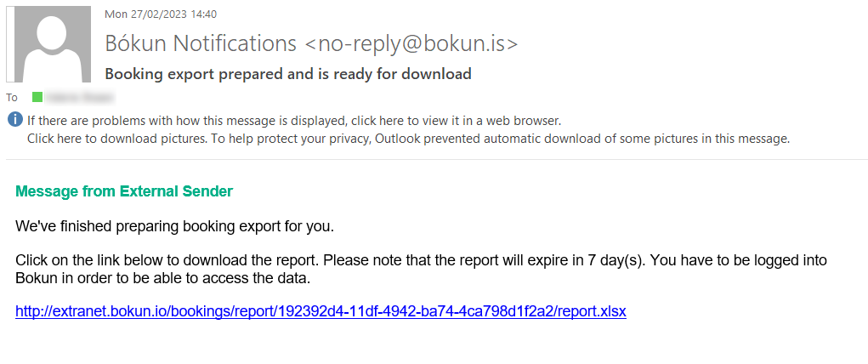Click the finished preparing booking export sentence
The height and width of the screenshot is (364, 868).
tap(175, 226)
